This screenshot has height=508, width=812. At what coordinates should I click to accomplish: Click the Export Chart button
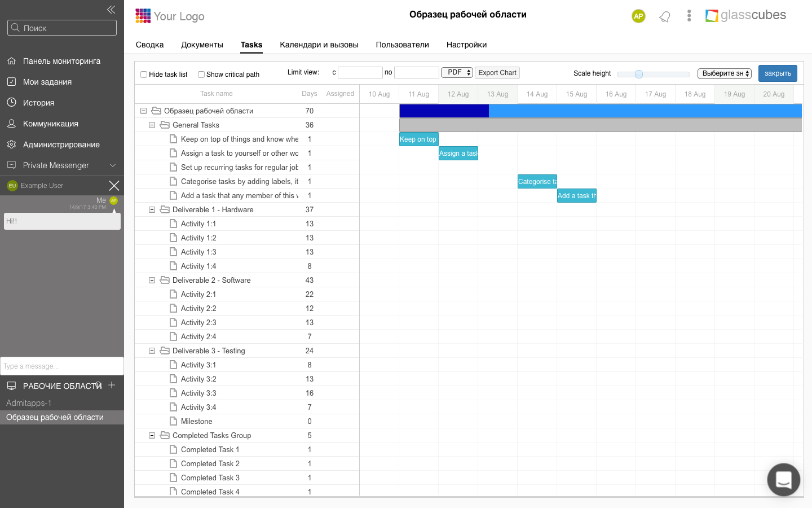(x=497, y=73)
